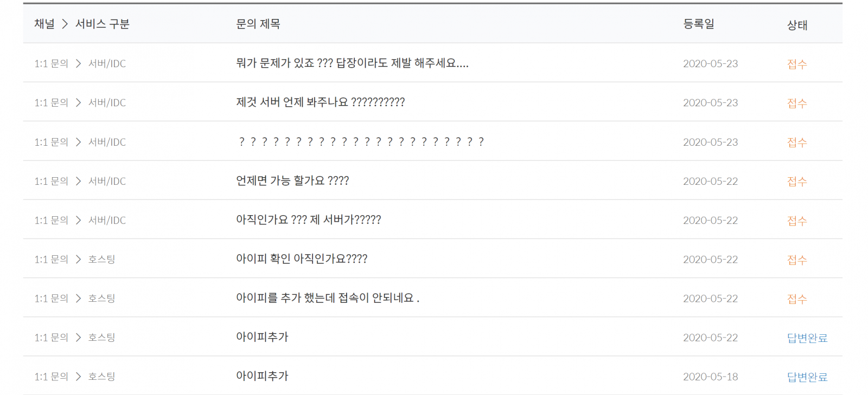
Task: Open inquiry "뭐가 문제가 있죠 ??? 답장이라도 제발 해주세요...."
Action: pyautogui.click(x=352, y=63)
